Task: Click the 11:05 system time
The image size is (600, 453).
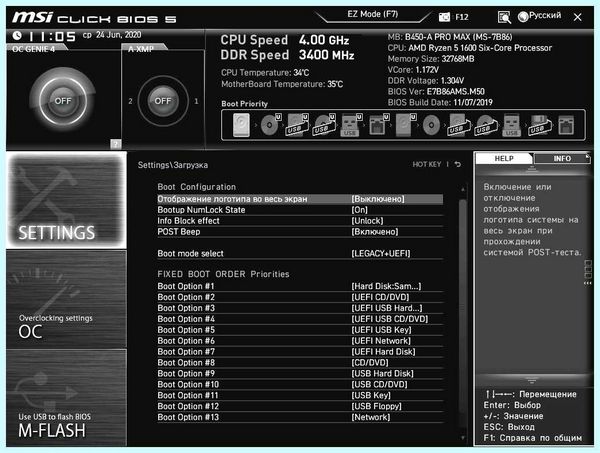Action: pos(52,36)
